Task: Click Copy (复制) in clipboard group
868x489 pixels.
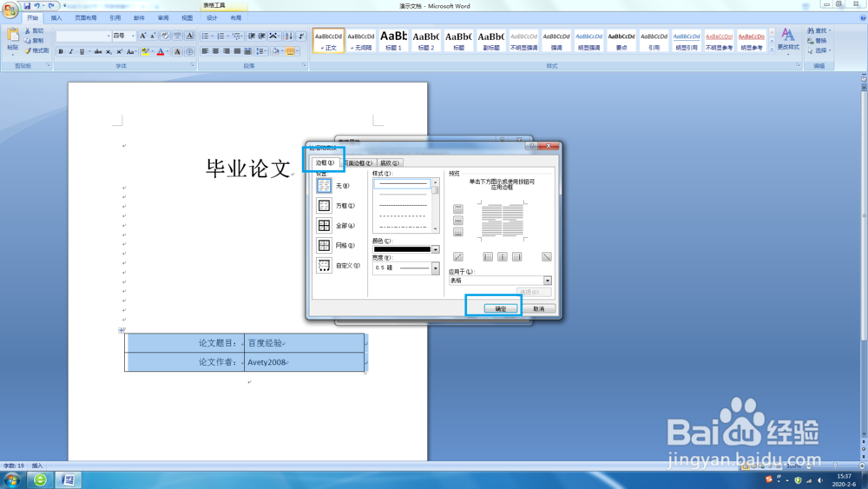Action: coord(35,41)
